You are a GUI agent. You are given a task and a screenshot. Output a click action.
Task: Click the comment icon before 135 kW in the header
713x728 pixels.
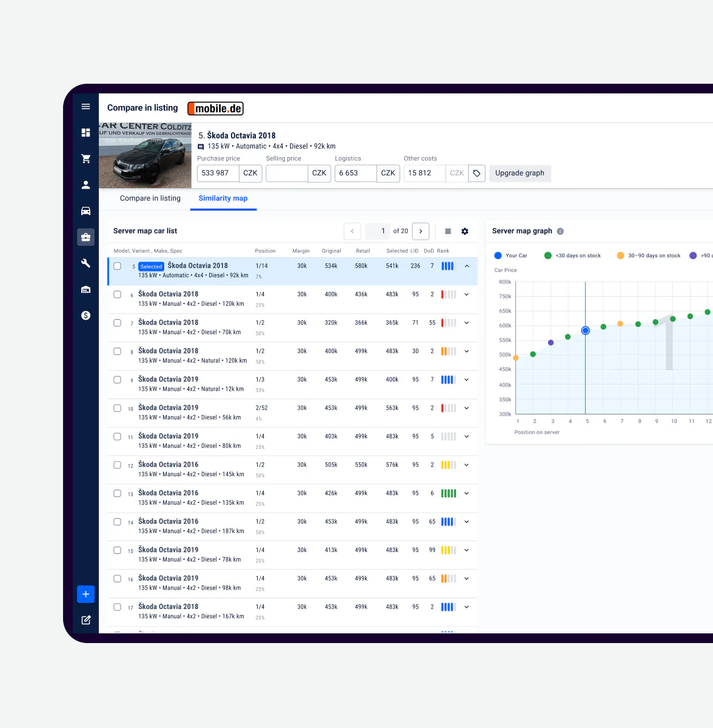[201, 147]
